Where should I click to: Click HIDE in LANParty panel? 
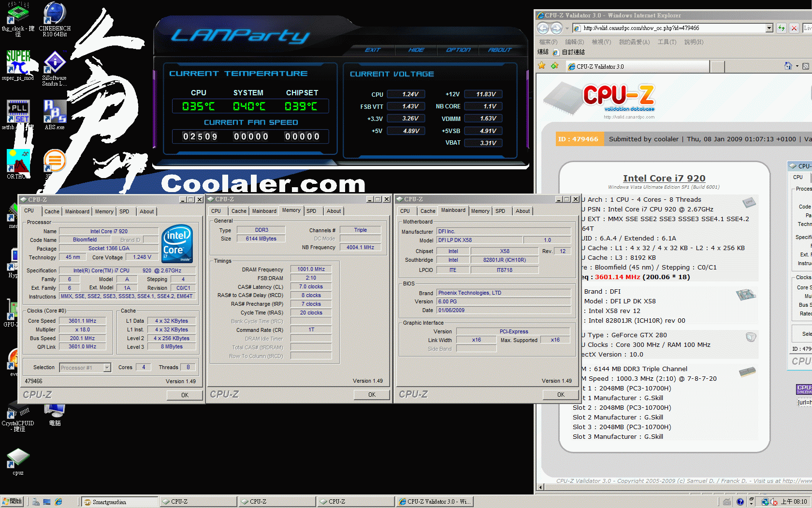[416, 50]
